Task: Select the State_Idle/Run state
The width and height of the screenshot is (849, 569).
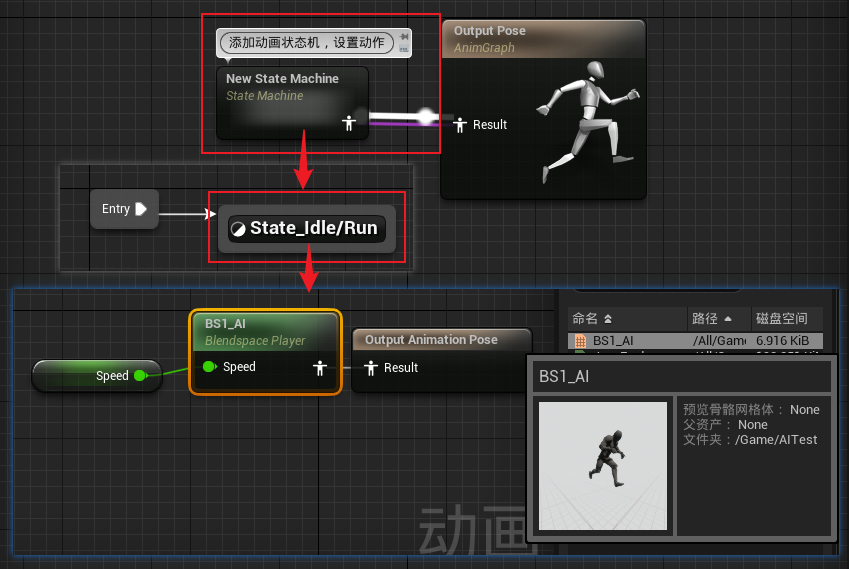Action: (307, 228)
